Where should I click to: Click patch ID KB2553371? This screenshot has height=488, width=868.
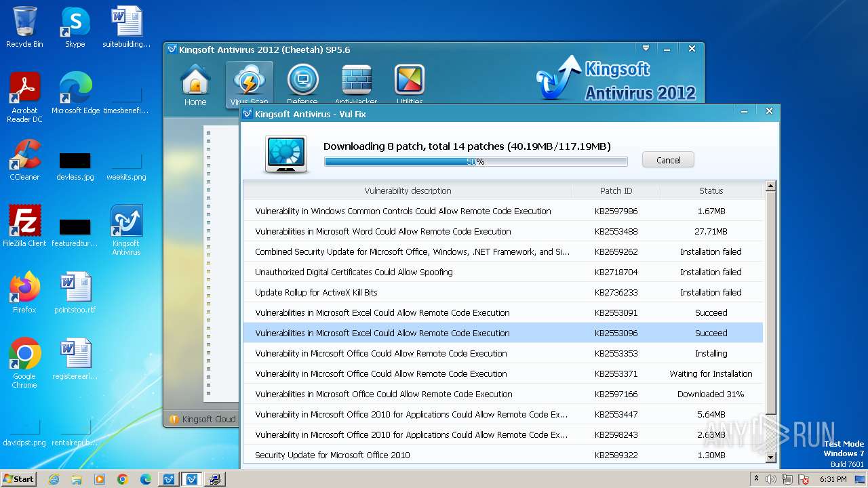point(616,373)
